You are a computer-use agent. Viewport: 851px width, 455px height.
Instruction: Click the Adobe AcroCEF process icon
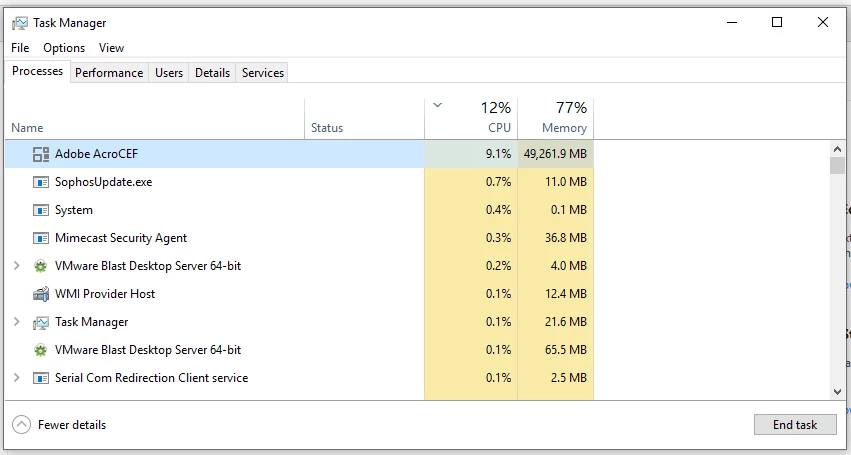41,154
